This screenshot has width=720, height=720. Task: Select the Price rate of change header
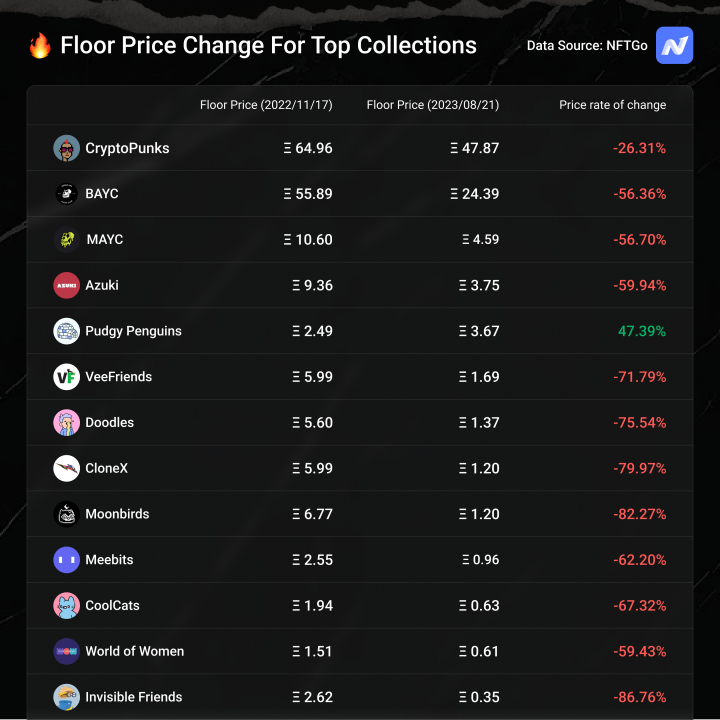(612, 105)
